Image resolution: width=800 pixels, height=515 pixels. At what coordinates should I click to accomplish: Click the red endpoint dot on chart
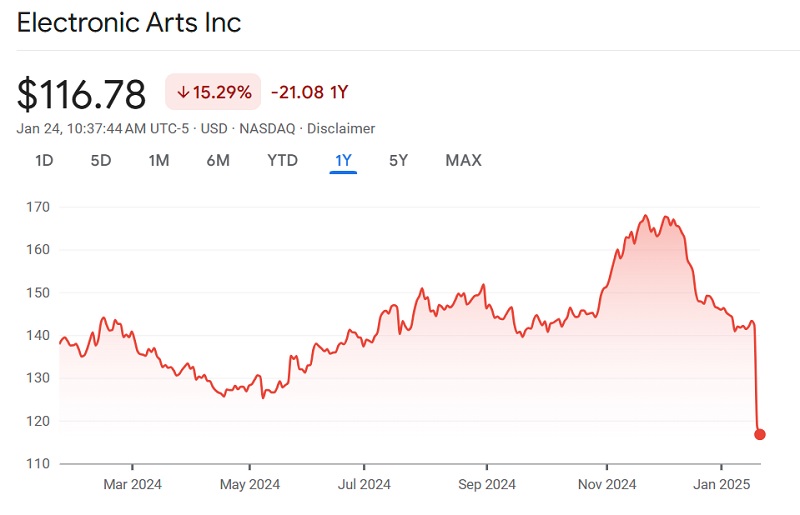point(760,434)
